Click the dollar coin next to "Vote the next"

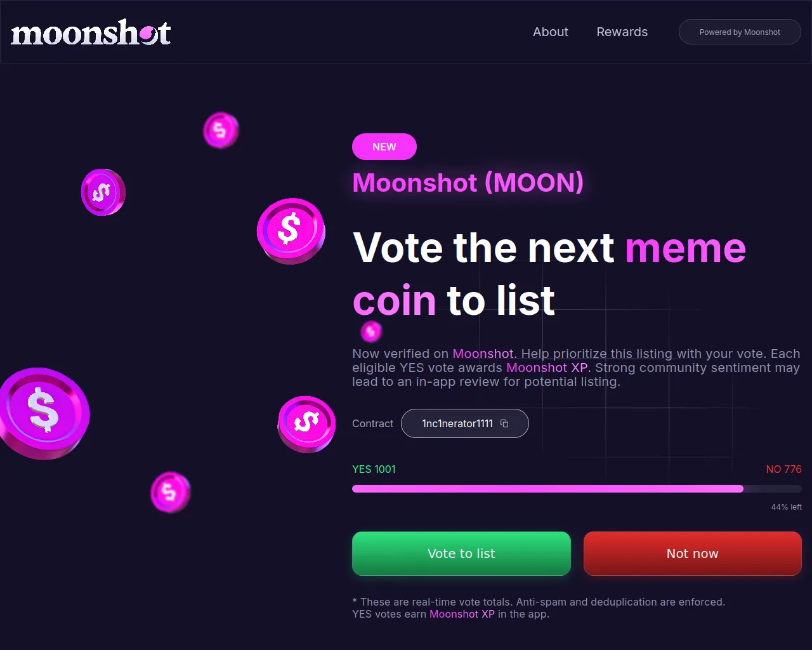(x=291, y=230)
